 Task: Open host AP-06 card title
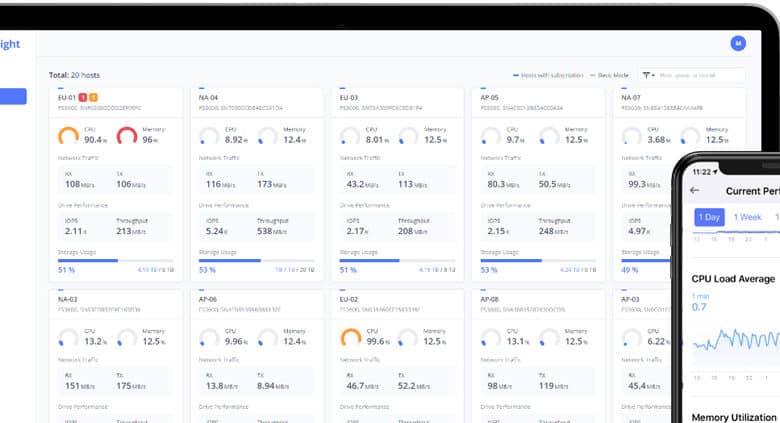tap(208, 299)
